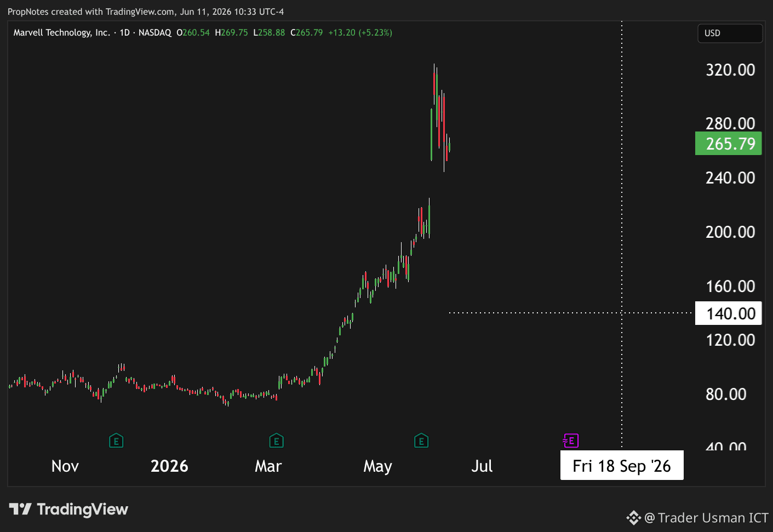Click the 240.00 price axis label
Screen dimensions: 773x532
[730, 178]
